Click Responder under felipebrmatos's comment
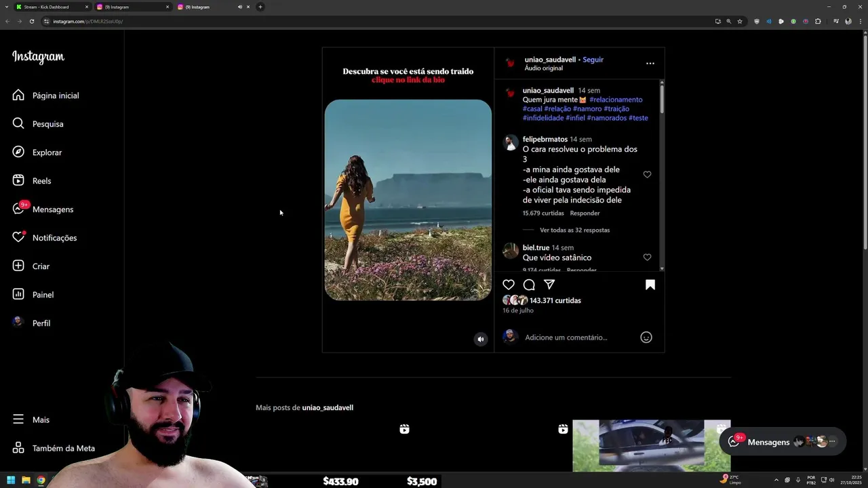This screenshot has height=488, width=868. point(585,213)
